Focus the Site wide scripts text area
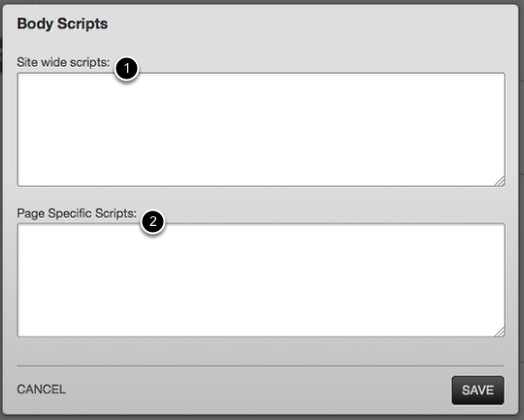524x420 pixels. click(x=261, y=130)
